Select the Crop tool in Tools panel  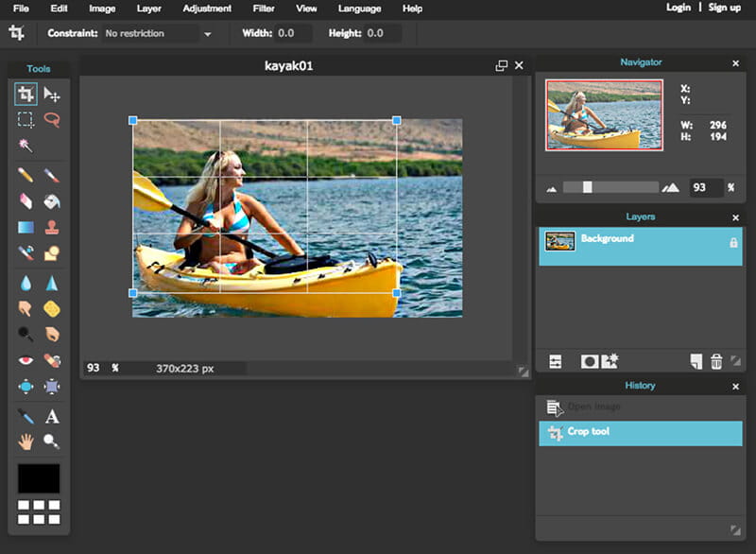click(x=26, y=94)
